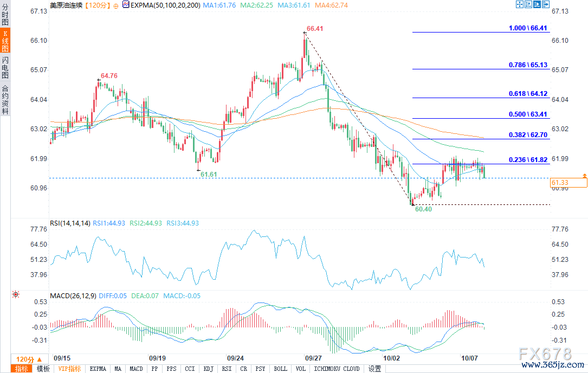Click the chart icon before EXPMA label
This screenshot has height=373, width=588.
click(x=126, y=5)
